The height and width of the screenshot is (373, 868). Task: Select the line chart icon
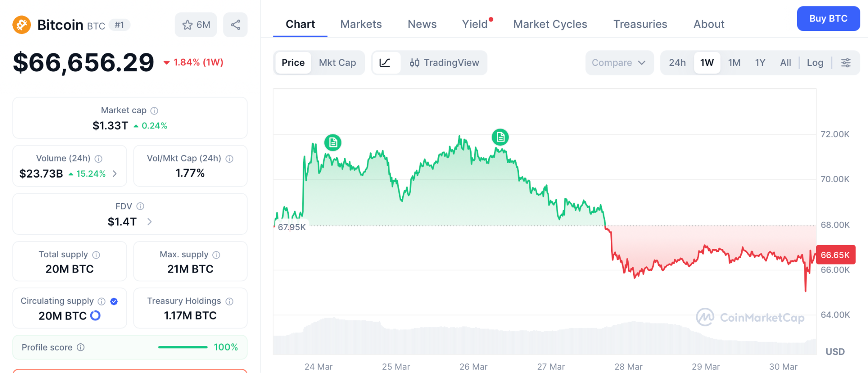pyautogui.click(x=385, y=63)
